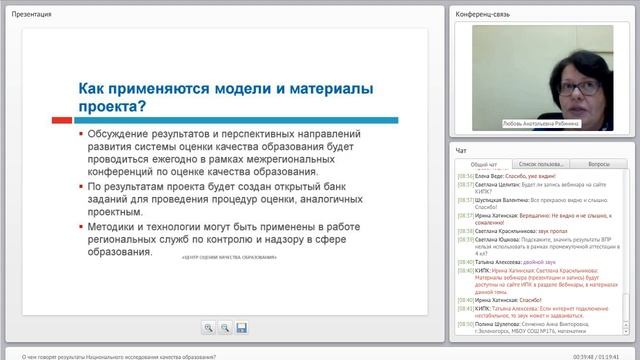Screen dimensions: 640x360
Task: Select Татьяна Алексеева's 'двойной звук' message
Action: (507, 262)
